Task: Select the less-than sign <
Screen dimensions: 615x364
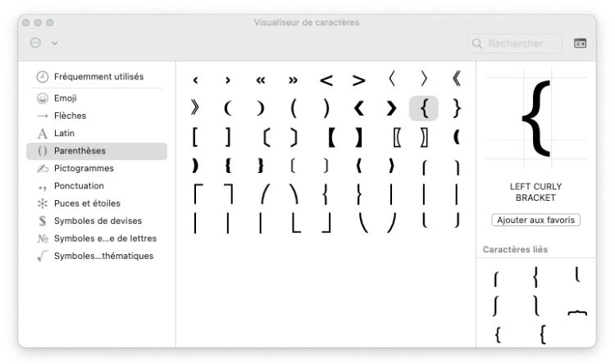Action: coord(326,81)
